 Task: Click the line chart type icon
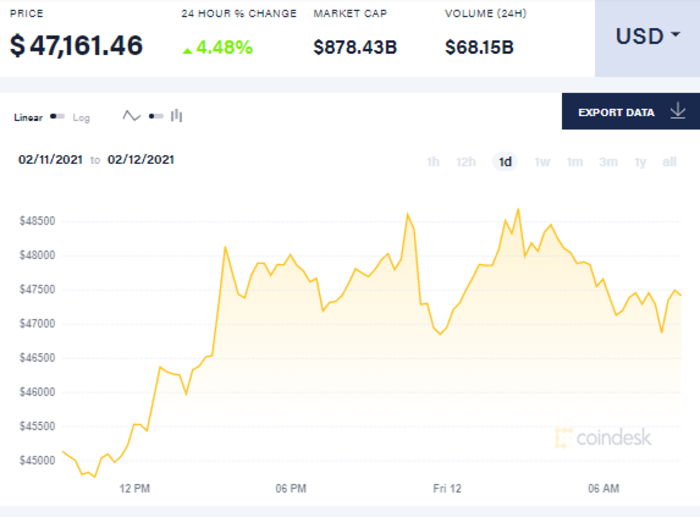[132, 116]
